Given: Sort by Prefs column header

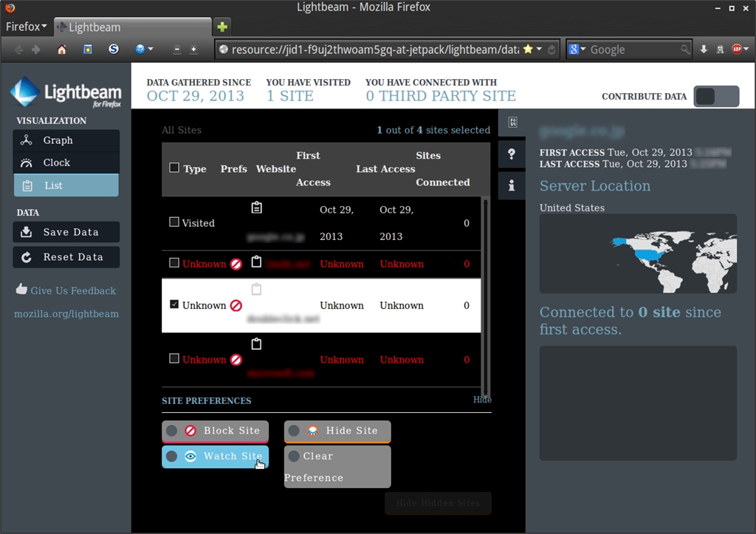Looking at the screenshot, I should click(234, 169).
